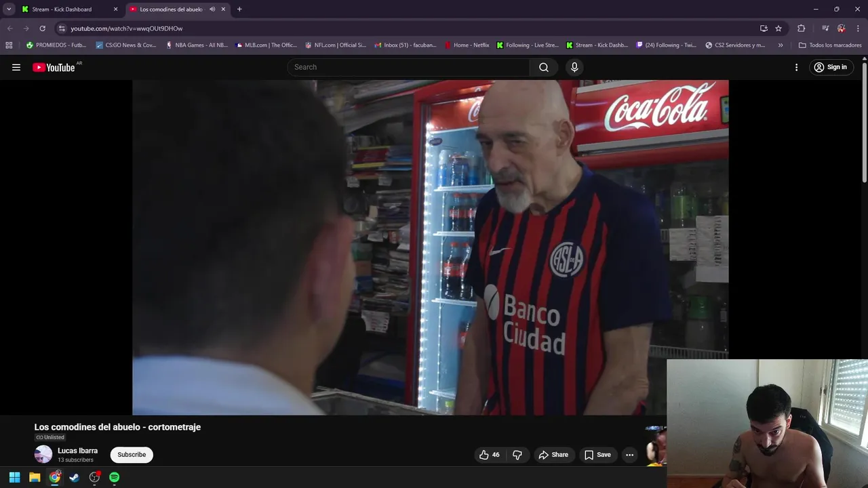Subscribe to Lucas Ibarra channel
The image size is (868, 488).
132,455
